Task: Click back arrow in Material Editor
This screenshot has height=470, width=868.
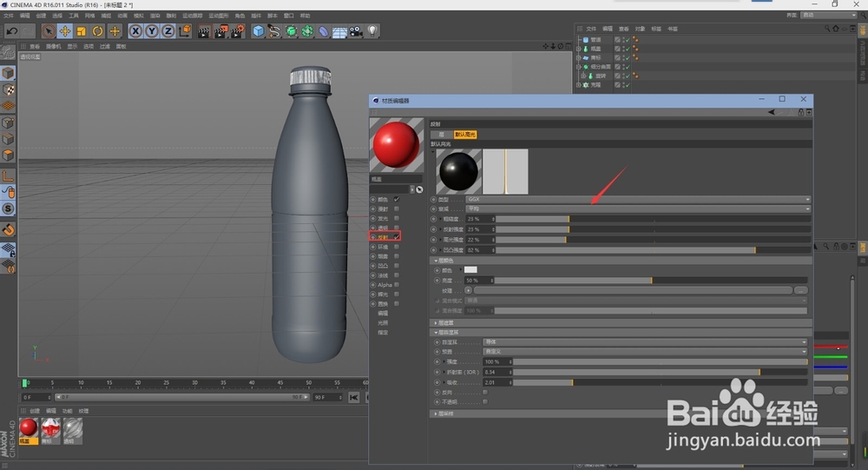Action: (x=771, y=113)
